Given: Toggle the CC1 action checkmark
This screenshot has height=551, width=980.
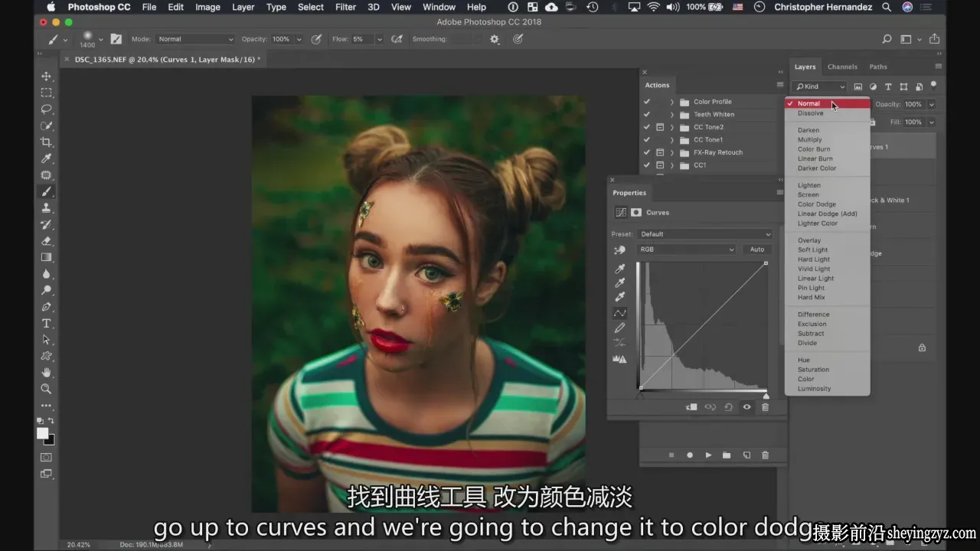Looking at the screenshot, I should [647, 165].
